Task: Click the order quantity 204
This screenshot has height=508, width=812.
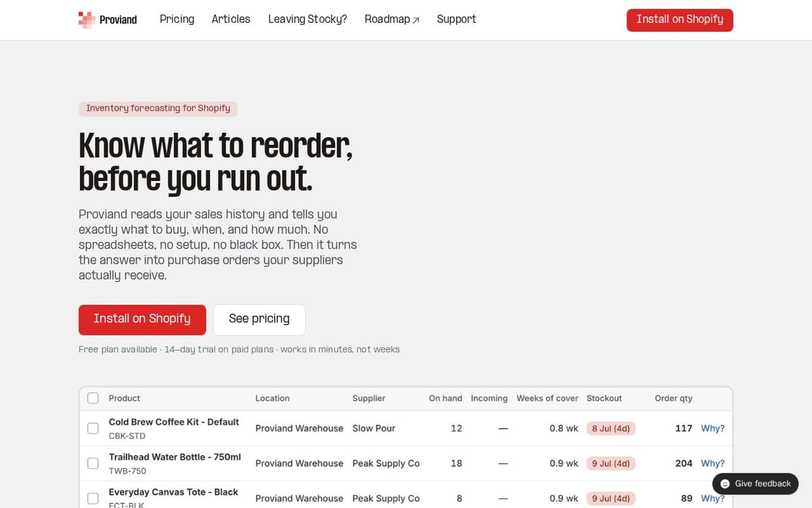Action: point(683,463)
